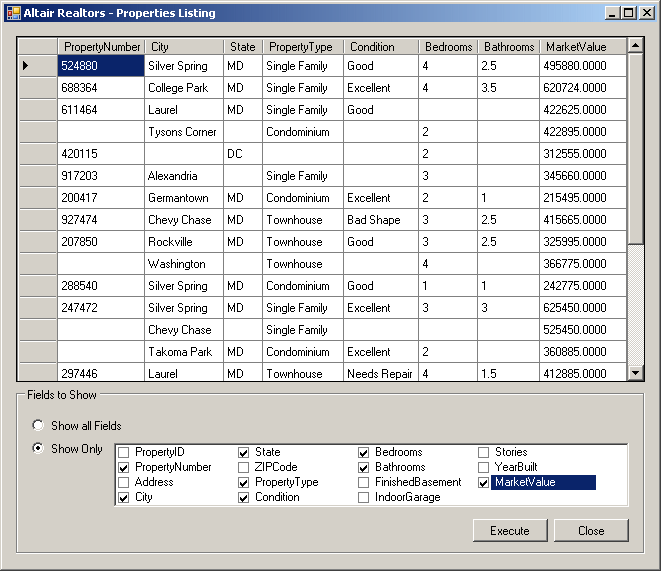
Task: Select cell with property number 688364
Action: (101, 88)
